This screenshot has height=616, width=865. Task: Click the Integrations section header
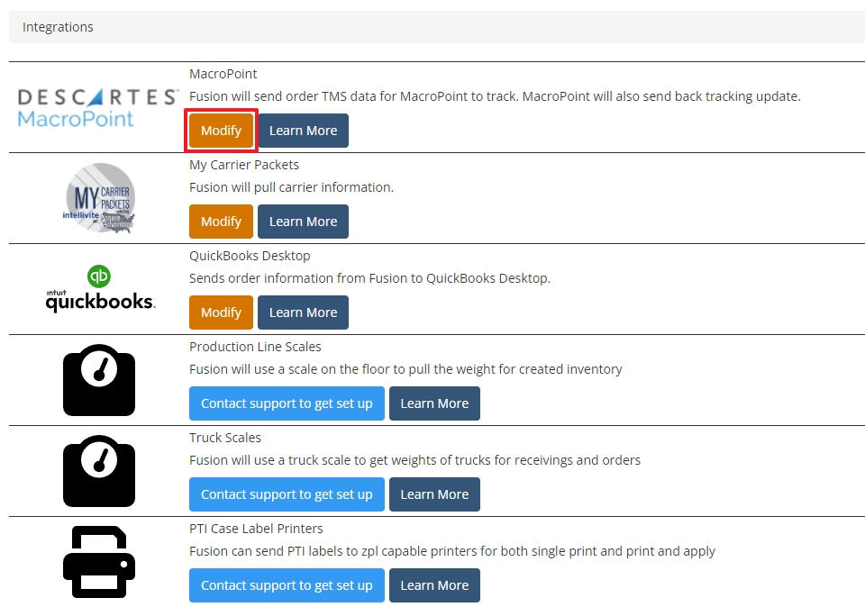click(x=58, y=27)
